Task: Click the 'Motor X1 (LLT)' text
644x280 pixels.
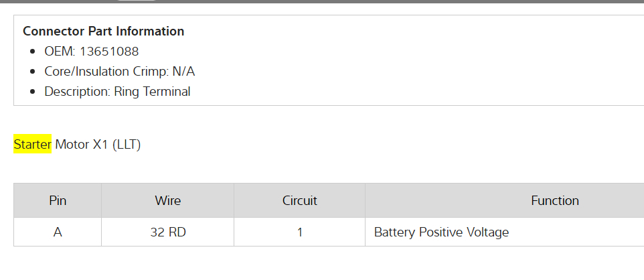Action: pos(98,144)
